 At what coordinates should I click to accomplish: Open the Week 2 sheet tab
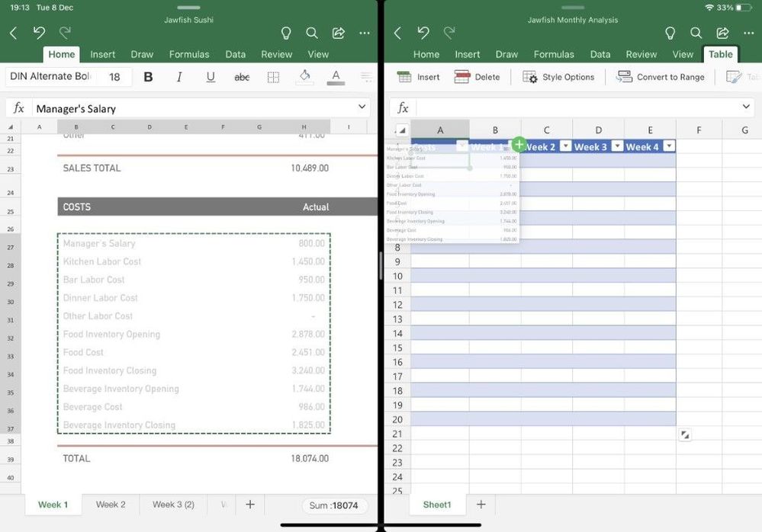pos(111,505)
